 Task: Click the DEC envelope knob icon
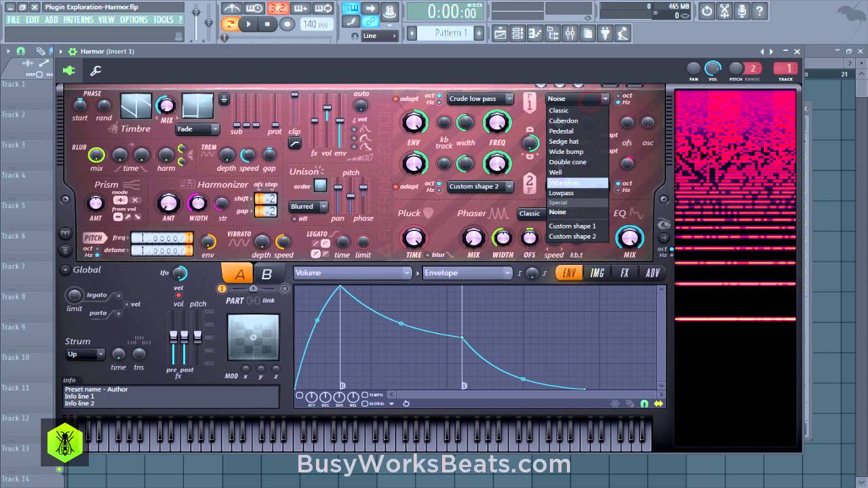[325, 396]
